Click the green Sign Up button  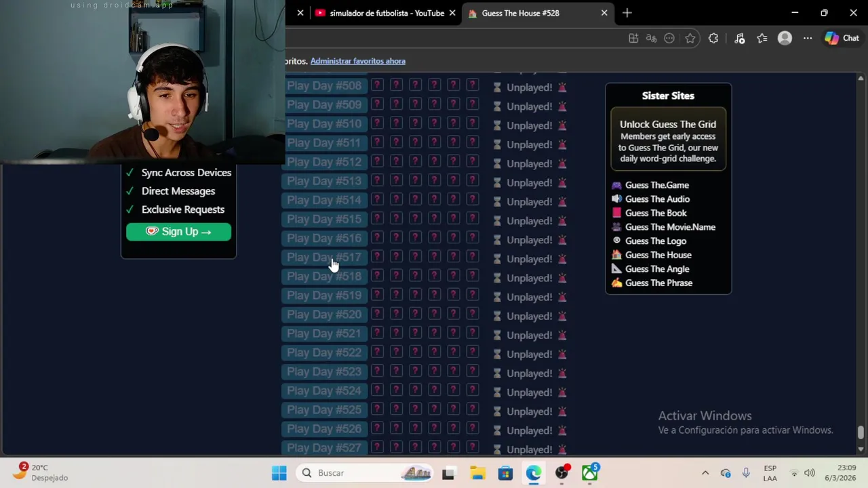coord(178,232)
